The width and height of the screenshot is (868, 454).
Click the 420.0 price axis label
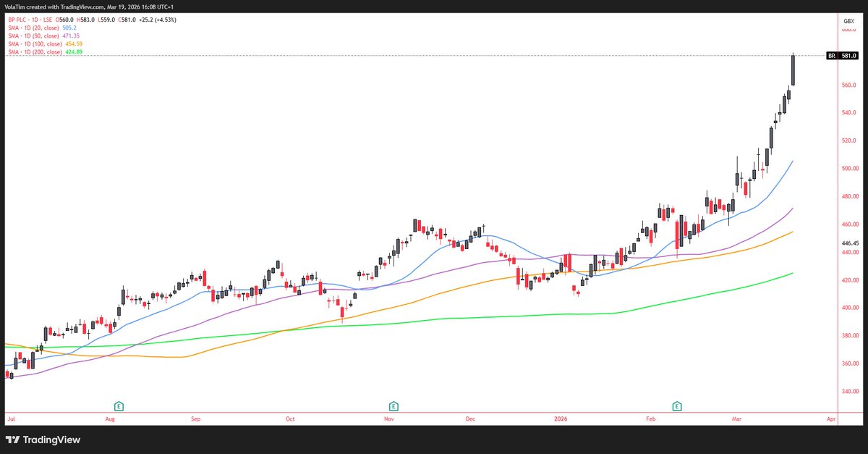point(850,280)
